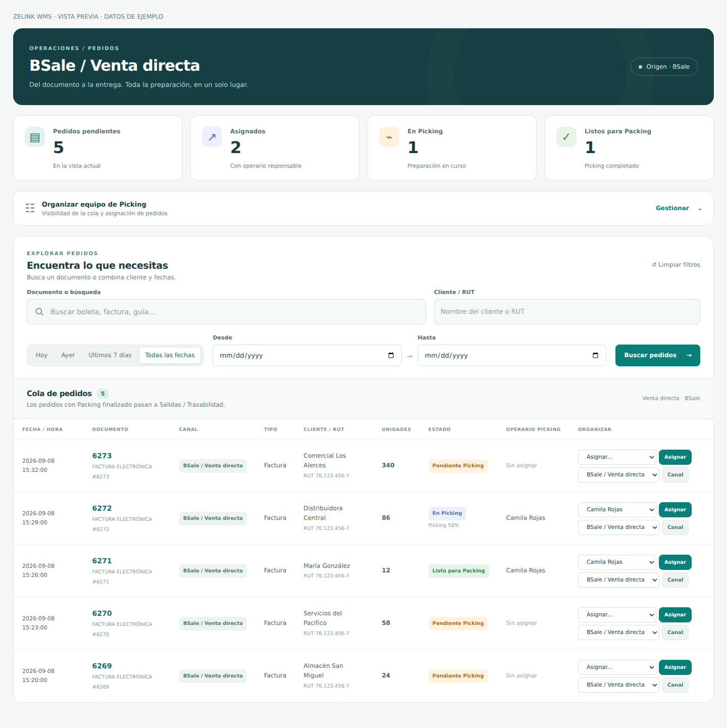Image resolution: width=727 pixels, height=728 pixels.
Task: Click the Hasta date field
Action: [512, 355]
